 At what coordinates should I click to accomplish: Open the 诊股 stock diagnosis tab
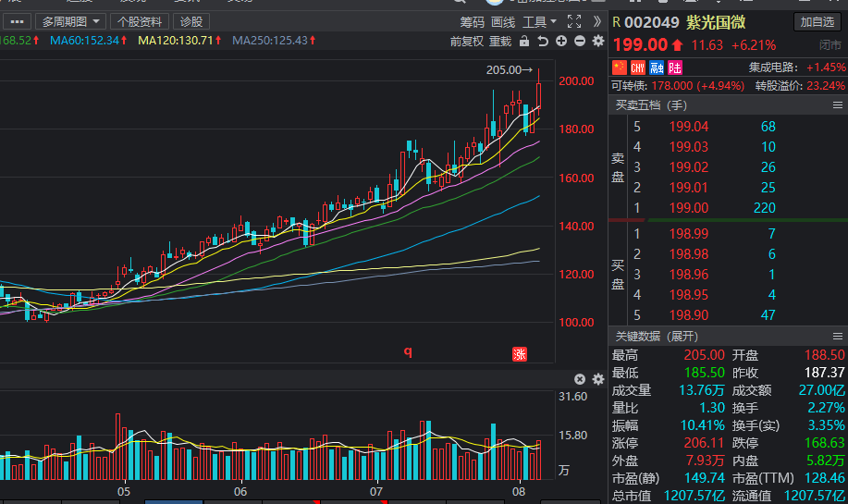pyautogui.click(x=190, y=21)
